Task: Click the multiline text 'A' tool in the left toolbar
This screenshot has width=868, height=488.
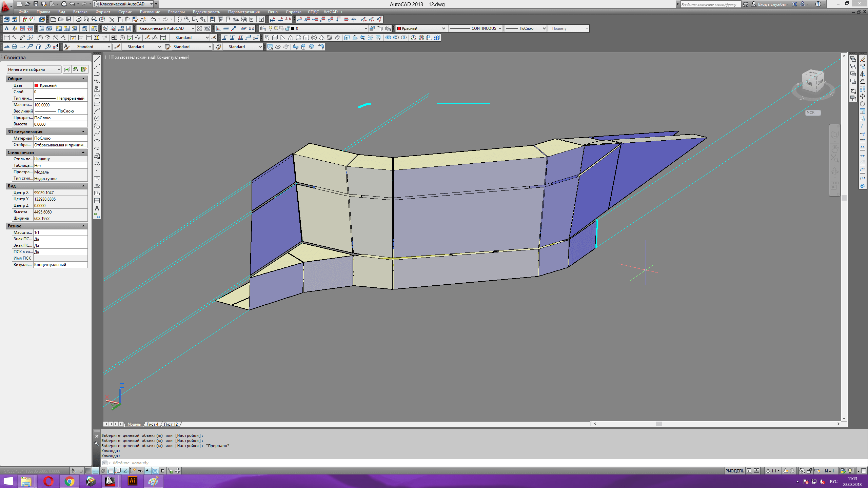Action: 97,208
